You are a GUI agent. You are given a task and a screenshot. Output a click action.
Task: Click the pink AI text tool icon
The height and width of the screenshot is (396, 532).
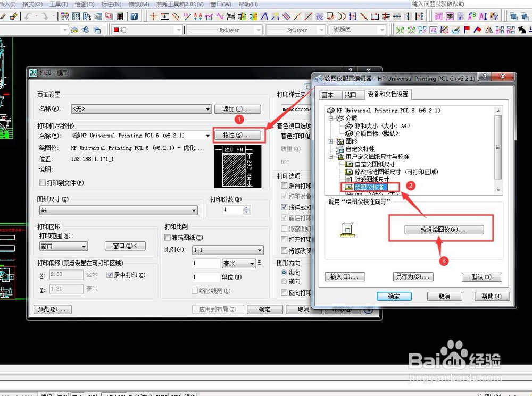[483, 16]
